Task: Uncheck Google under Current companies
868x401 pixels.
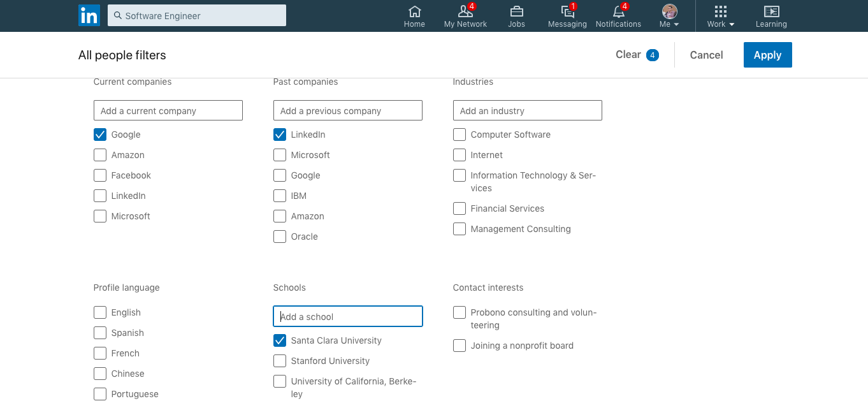Action: click(100, 135)
